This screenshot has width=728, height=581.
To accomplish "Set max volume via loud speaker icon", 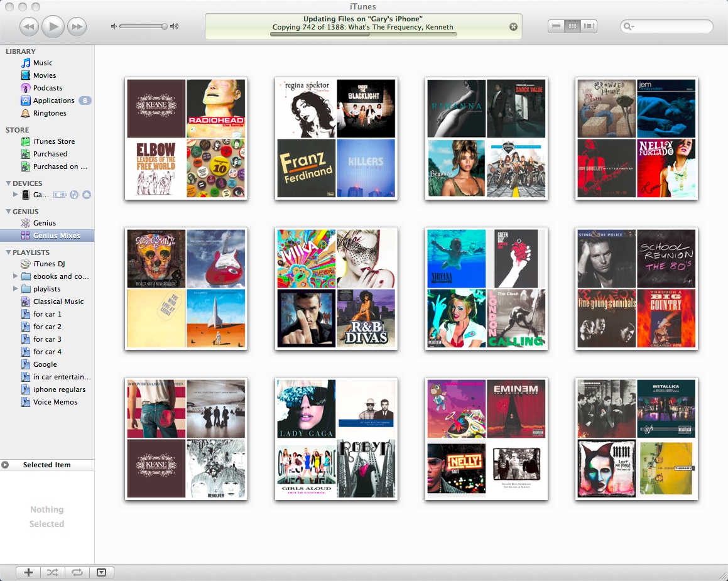I will (x=174, y=26).
